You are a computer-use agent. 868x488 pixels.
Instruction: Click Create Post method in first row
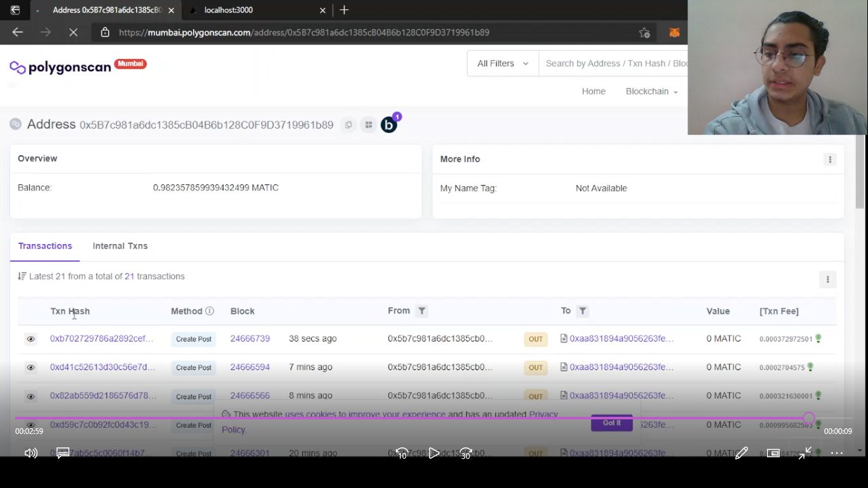tap(193, 339)
